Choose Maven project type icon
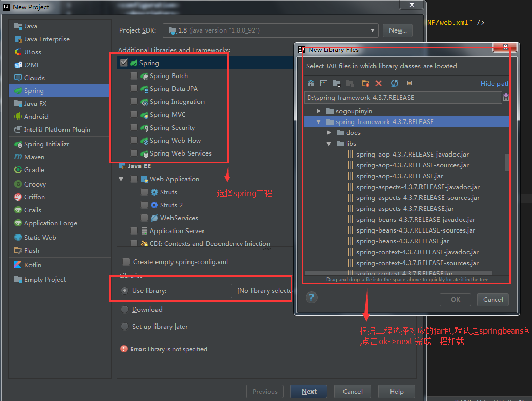Image resolution: width=532 pixels, height=401 pixels. pos(18,157)
